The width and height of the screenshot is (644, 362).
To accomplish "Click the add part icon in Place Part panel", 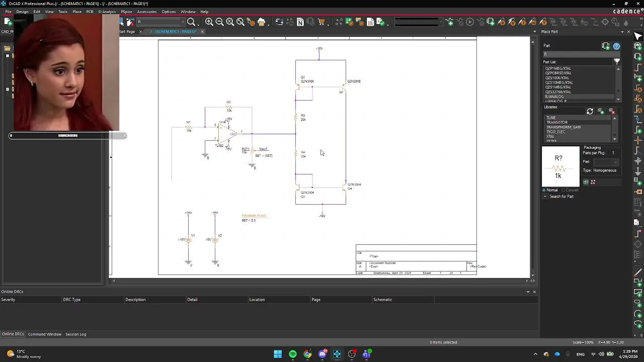I will (x=606, y=46).
